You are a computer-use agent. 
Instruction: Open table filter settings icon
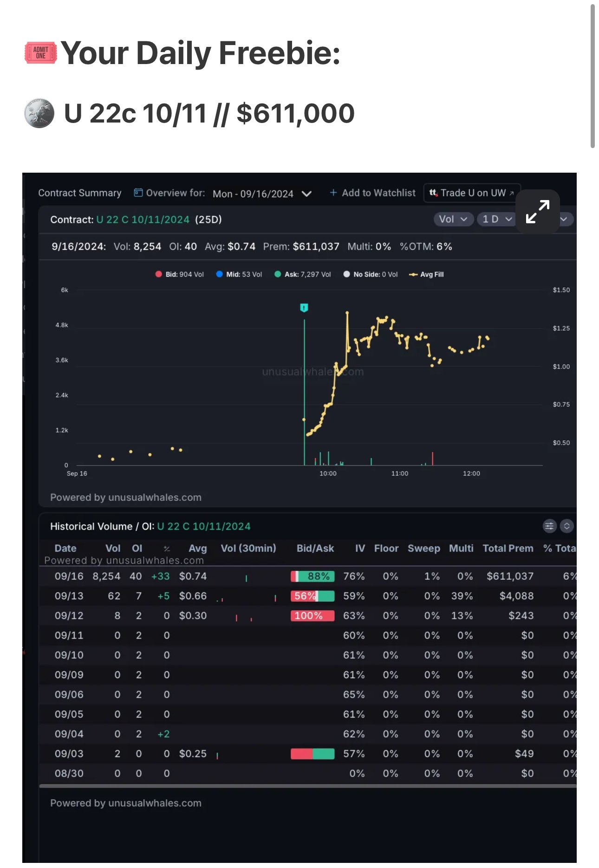click(549, 526)
